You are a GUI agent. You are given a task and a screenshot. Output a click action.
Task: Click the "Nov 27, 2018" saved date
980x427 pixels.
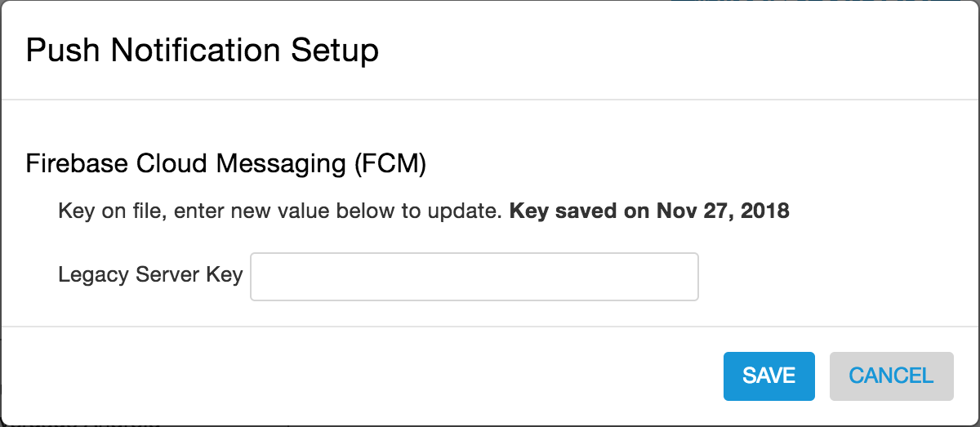723,211
